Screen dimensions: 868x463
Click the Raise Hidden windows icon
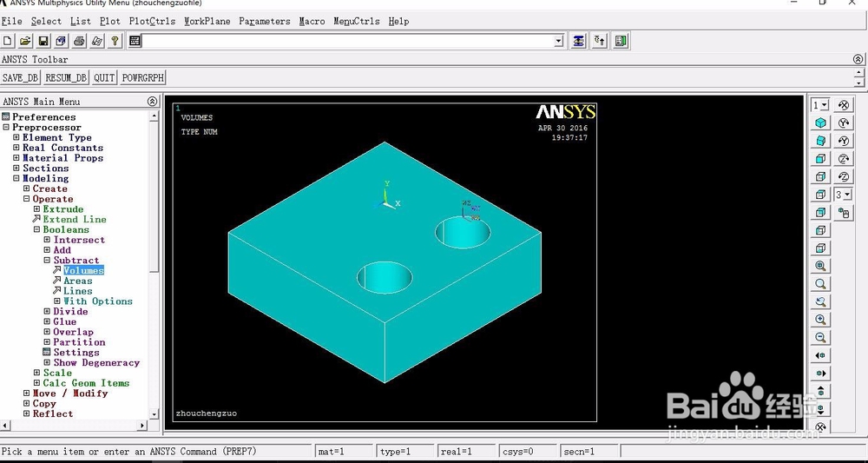click(578, 41)
